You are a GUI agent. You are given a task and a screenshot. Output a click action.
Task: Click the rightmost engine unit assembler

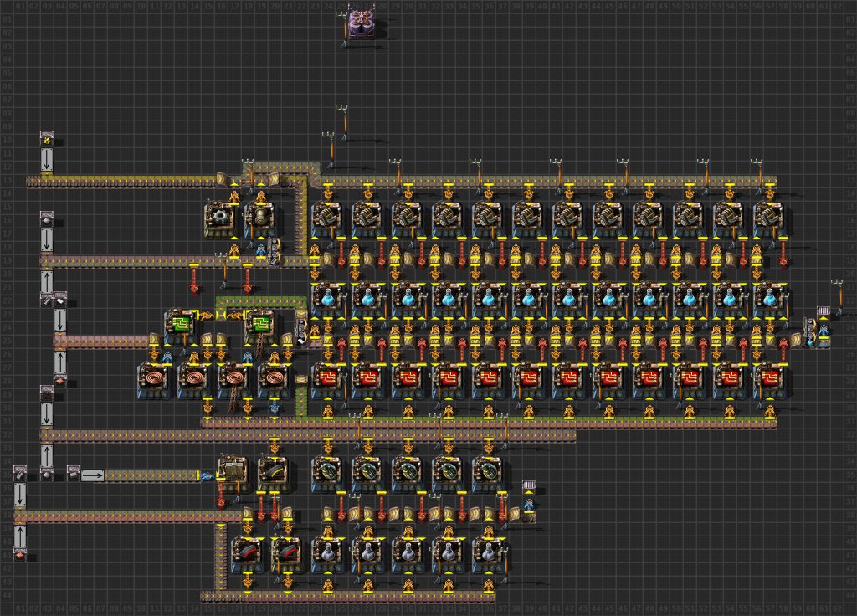[769, 218]
